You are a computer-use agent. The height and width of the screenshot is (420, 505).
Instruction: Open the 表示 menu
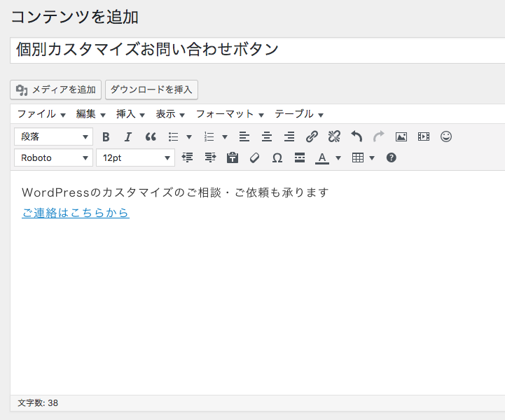[x=170, y=114]
